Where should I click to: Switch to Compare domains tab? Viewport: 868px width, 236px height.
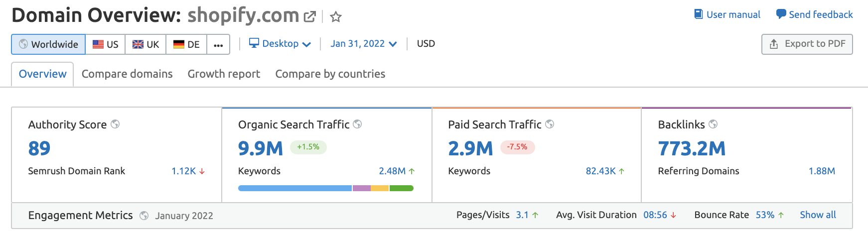click(x=127, y=74)
